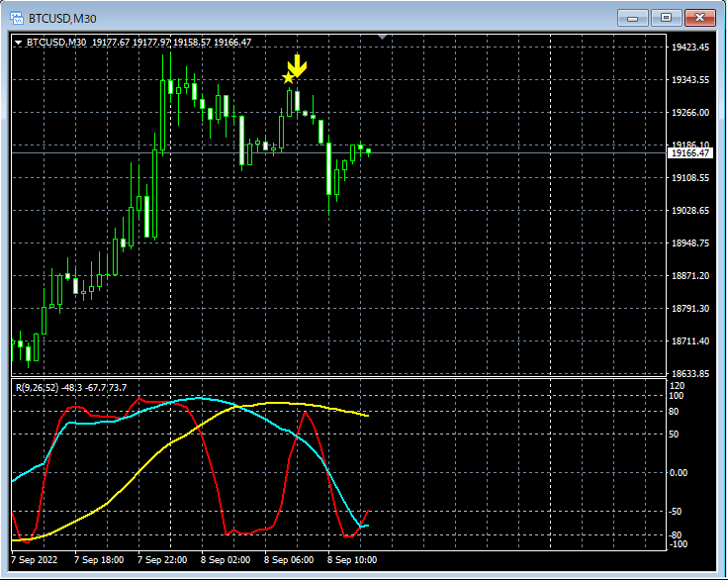The height and width of the screenshot is (580, 728).
Task: Click the 19423.45 price scale label
Action: [690, 48]
